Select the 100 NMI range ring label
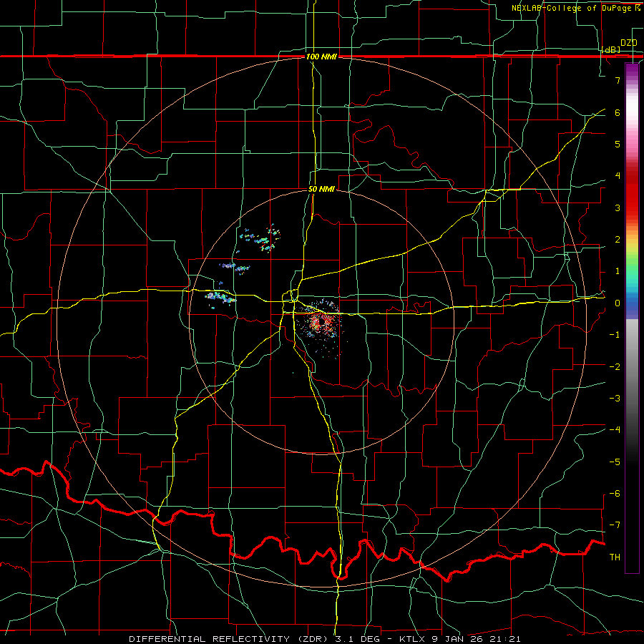The width and height of the screenshot is (644, 644). (x=321, y=57)
